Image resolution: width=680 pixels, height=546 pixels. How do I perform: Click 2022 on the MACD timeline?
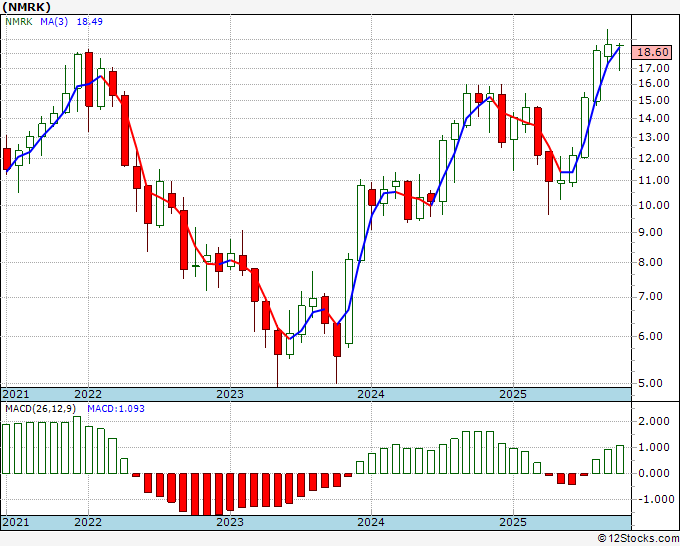pyautogui.click(x=88, y=522)
